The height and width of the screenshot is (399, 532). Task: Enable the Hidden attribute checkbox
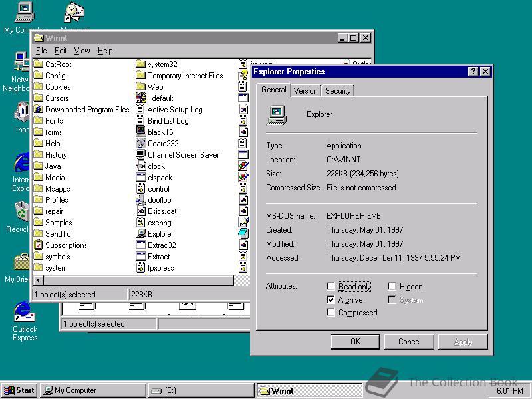coord(392,287)
